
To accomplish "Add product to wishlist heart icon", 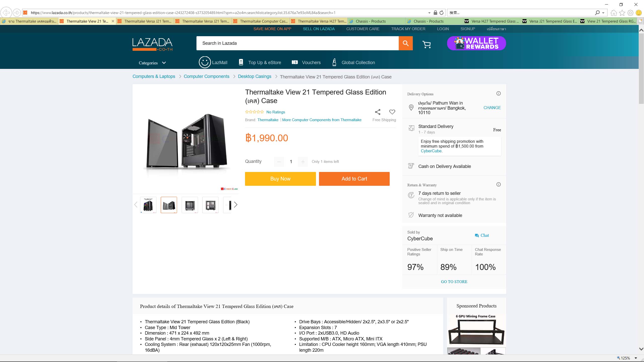I will tap(392, 112).
